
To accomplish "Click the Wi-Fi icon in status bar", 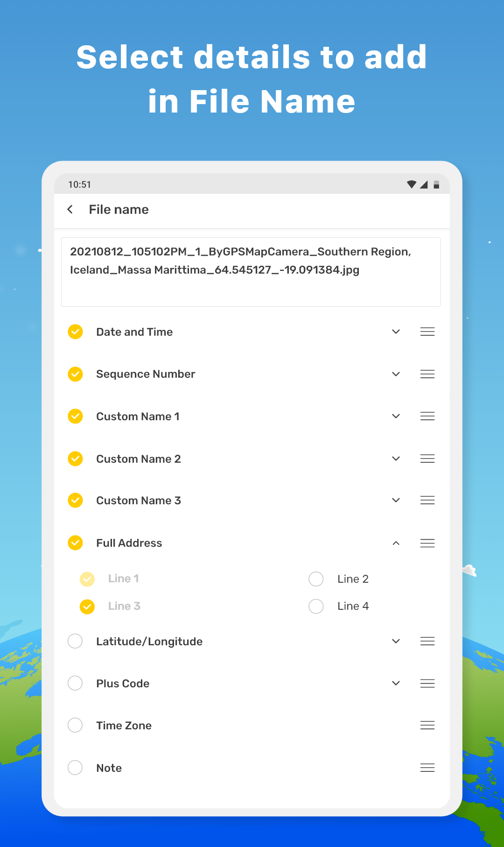I will click(411, 184).
